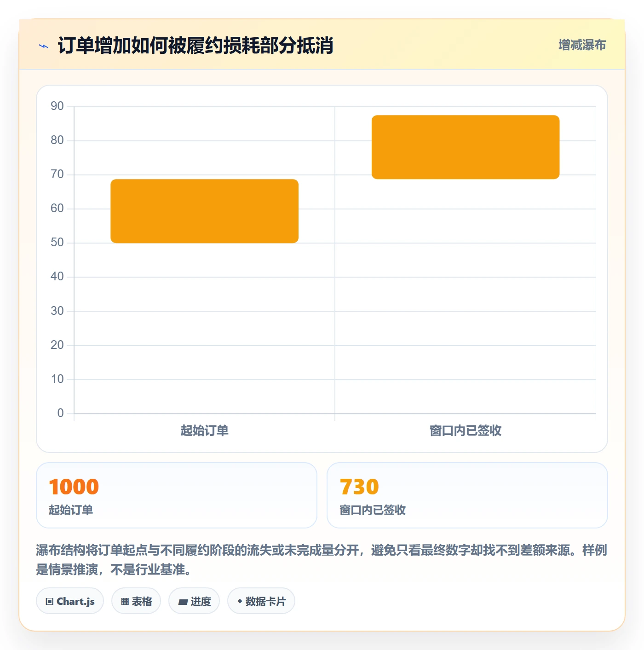Screen dimensions: 644x650
Task: Click the progress icon in 进度 tag
Action: (183, 602)
